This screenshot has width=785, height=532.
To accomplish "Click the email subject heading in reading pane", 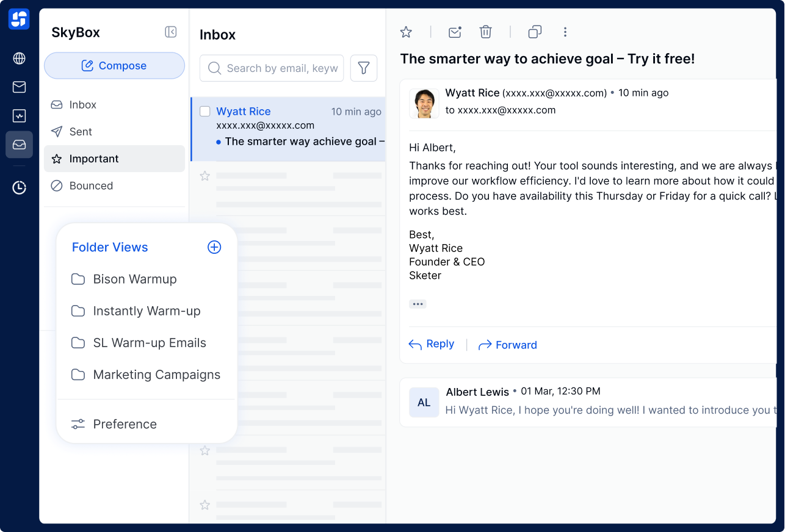I will click(x=548, y=59).
